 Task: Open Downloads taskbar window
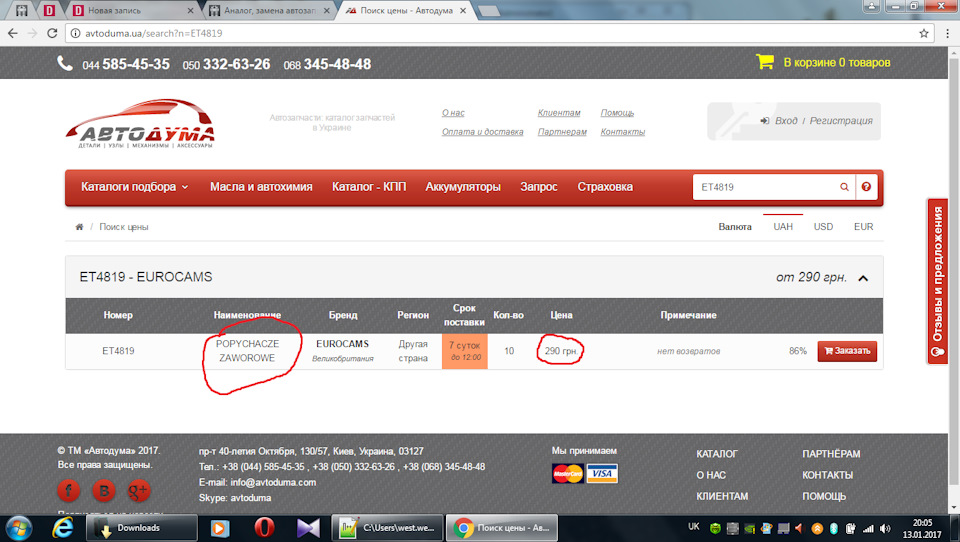click(141, 527)
